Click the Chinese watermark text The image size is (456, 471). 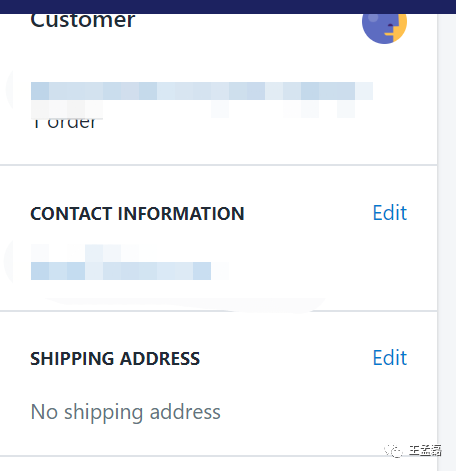425,450
